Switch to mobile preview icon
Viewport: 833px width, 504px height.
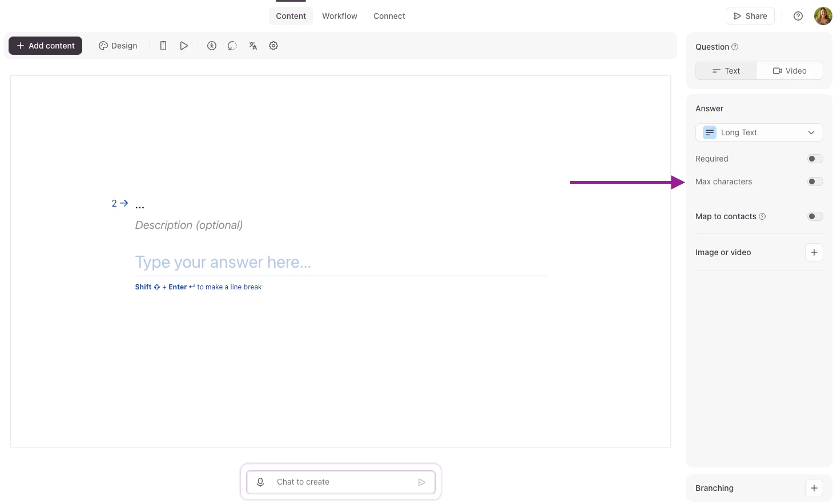point(163,46)
